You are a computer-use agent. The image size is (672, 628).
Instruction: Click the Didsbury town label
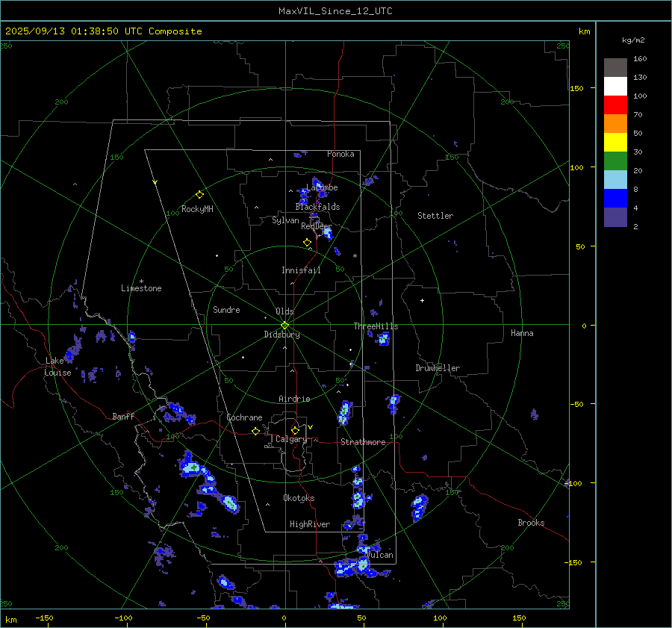281,335
